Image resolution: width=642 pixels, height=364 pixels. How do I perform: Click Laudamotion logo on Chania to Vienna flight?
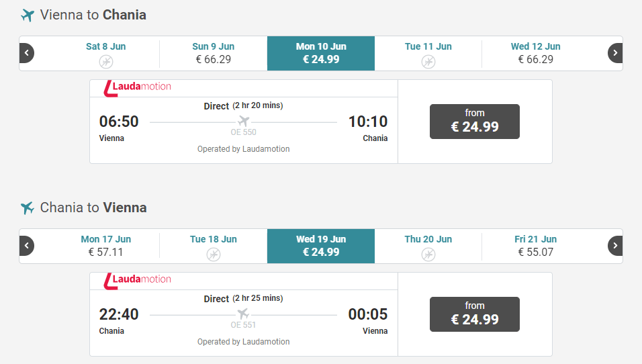[x=138, y=280]
